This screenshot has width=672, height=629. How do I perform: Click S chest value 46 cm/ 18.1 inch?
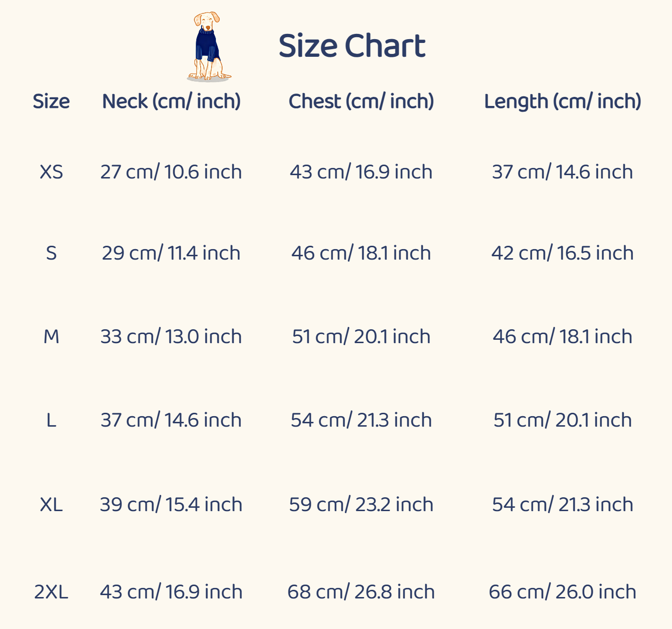[x=361, y=253]
